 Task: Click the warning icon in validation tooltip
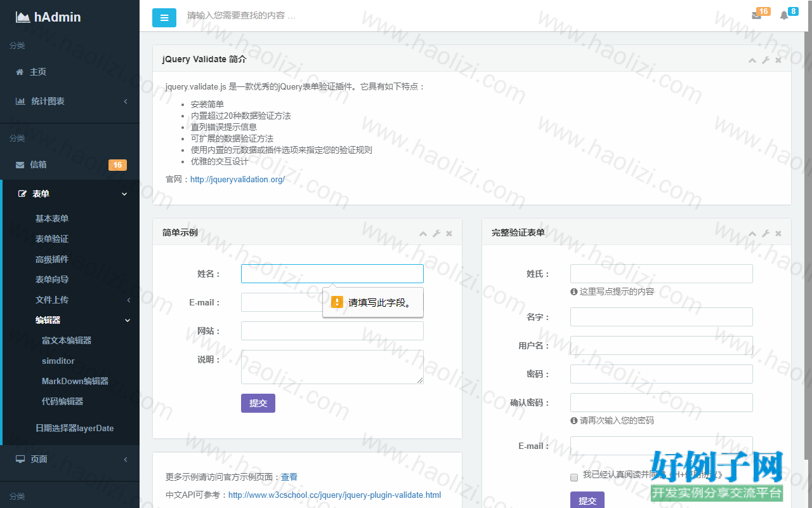[337, 302]
